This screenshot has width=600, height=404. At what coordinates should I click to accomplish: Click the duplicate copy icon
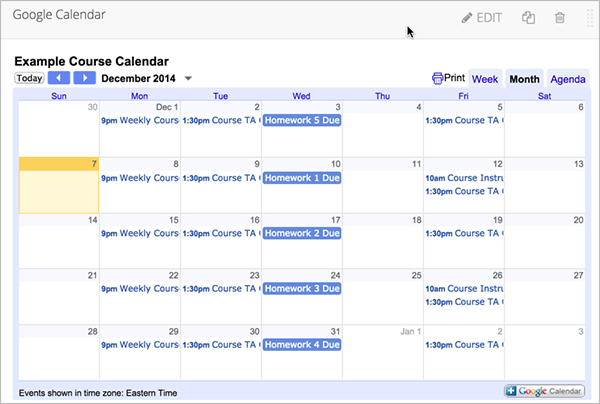click(528, 18)
